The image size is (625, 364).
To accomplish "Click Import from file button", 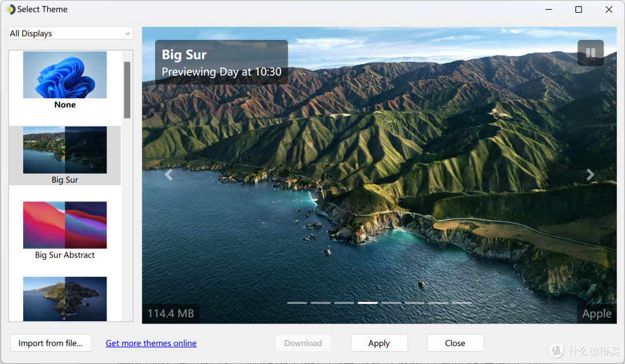I will tap(50, 343).
